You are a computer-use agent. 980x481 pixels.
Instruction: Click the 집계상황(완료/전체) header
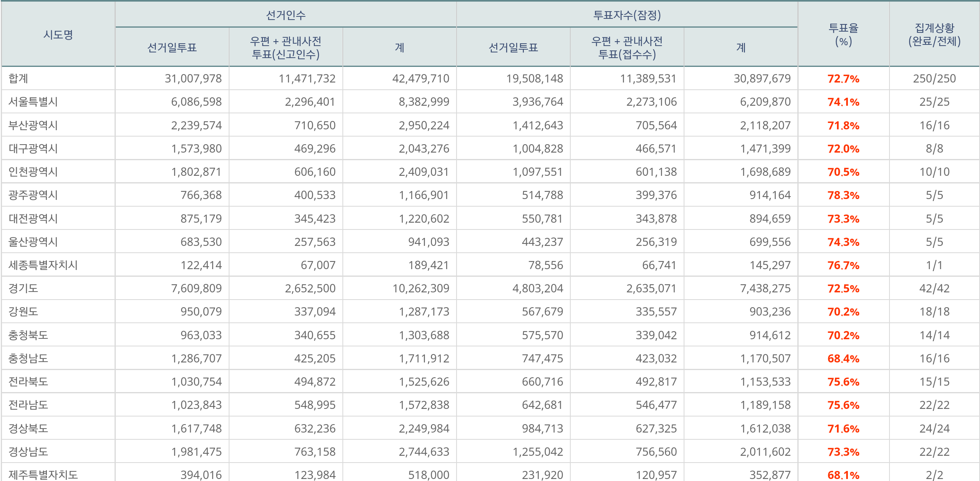[934, 35]
